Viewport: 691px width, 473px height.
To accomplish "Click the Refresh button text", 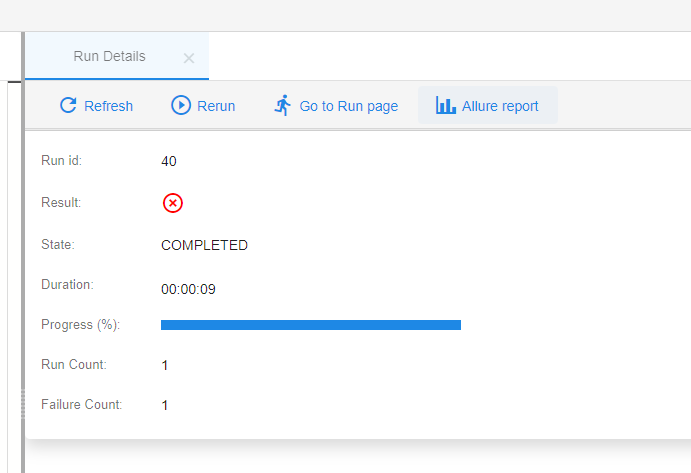I will 108,106.
